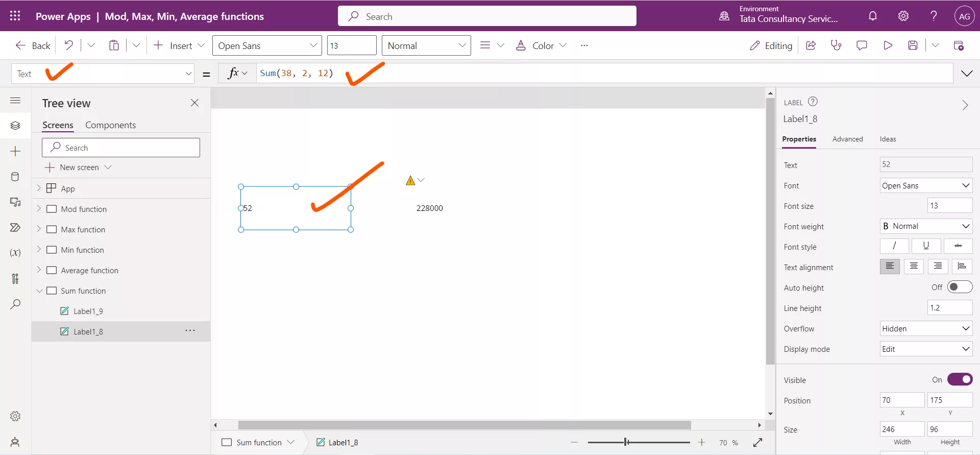Toggle the hamburger menu in left rail
This screenshot has width=980, height=455.
(15, 100)
